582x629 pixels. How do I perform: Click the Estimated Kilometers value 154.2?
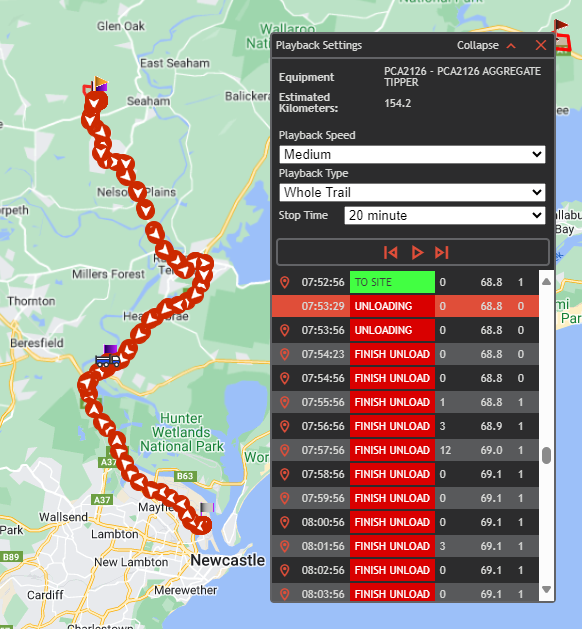coord(397,103)
